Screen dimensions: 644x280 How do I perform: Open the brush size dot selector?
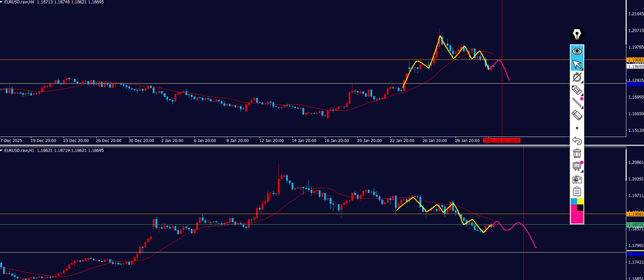click(577, 128)
